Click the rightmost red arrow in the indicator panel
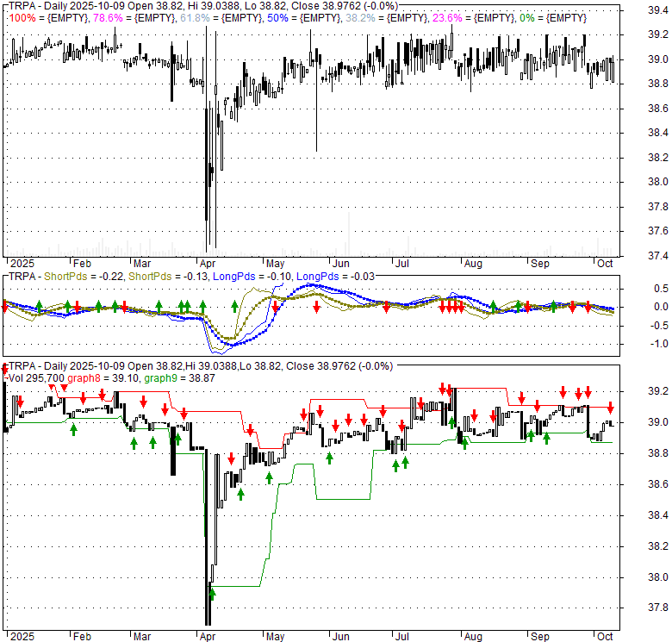The width and height of the screenshot is (672, 642). [588, 306]
